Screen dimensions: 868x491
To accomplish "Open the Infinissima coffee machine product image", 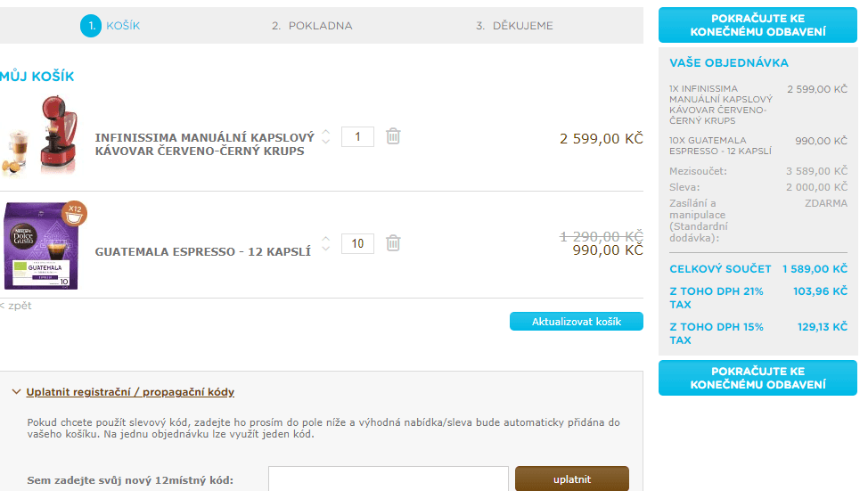I will coord(41,135).
